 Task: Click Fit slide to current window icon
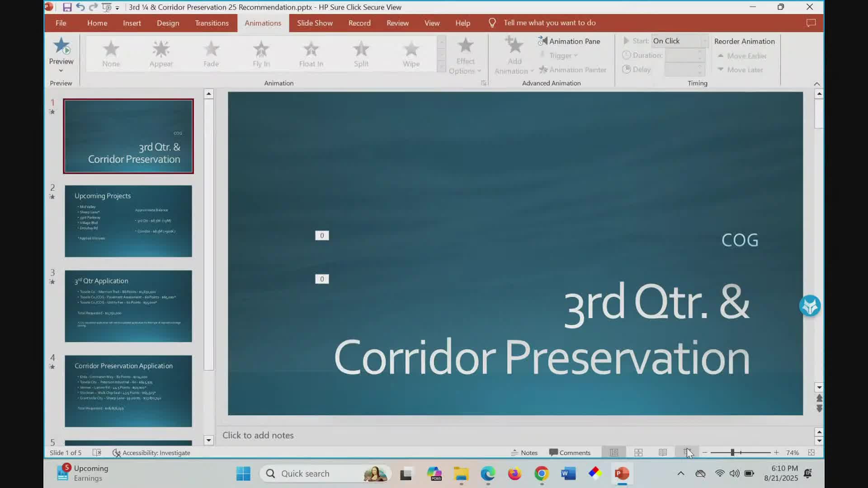[811, 452]
